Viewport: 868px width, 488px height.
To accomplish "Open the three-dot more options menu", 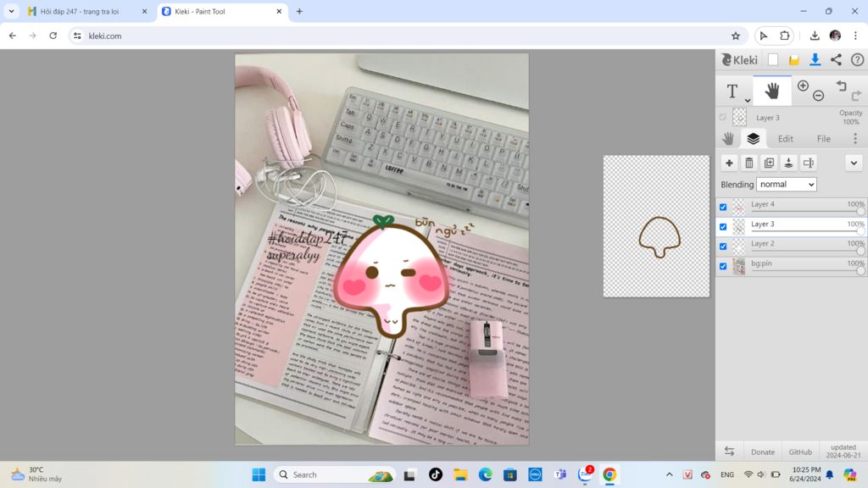I will [854, 138].
